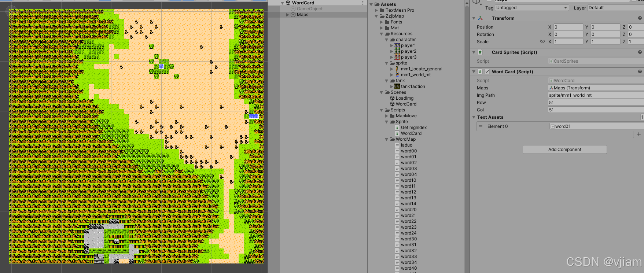The image size is (644, 273).
Task: Select the Mat folder
Action: point(392,28)
